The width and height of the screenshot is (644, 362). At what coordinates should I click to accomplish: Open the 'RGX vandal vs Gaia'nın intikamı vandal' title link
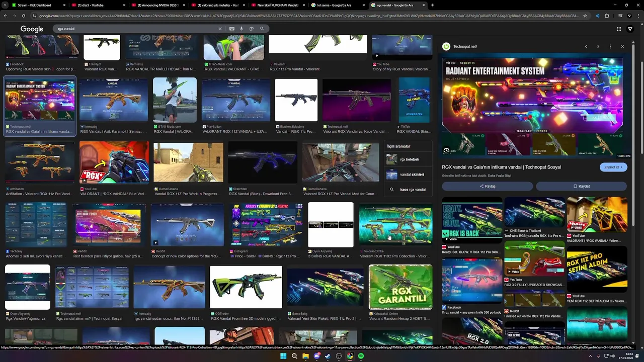501,167
